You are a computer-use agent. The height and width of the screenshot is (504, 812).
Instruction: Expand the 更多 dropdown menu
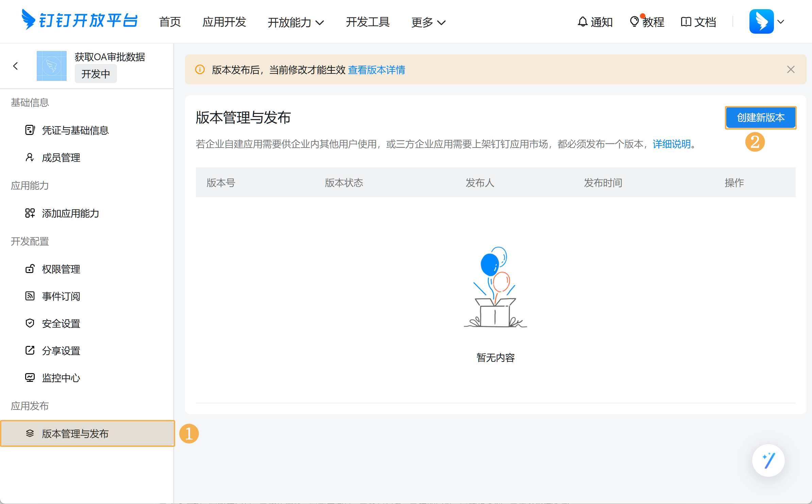pyautogui.click(x=428, y=22)
